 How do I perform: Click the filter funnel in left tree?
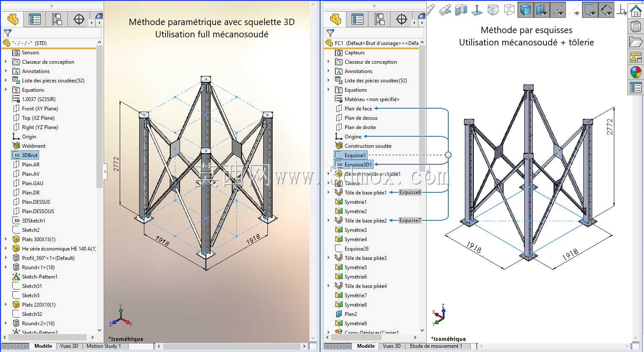coord(8,33)
